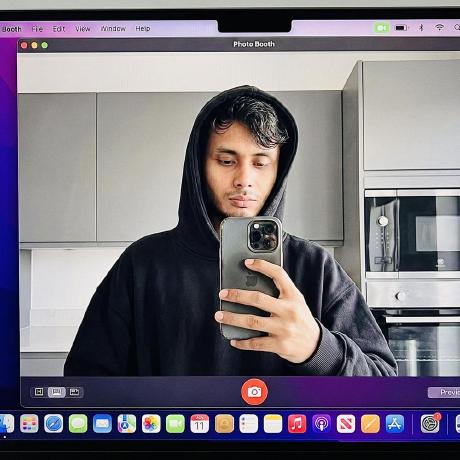Launch the Mail app in Dock
The image size is (460, 460).
[x=102, y=424]
